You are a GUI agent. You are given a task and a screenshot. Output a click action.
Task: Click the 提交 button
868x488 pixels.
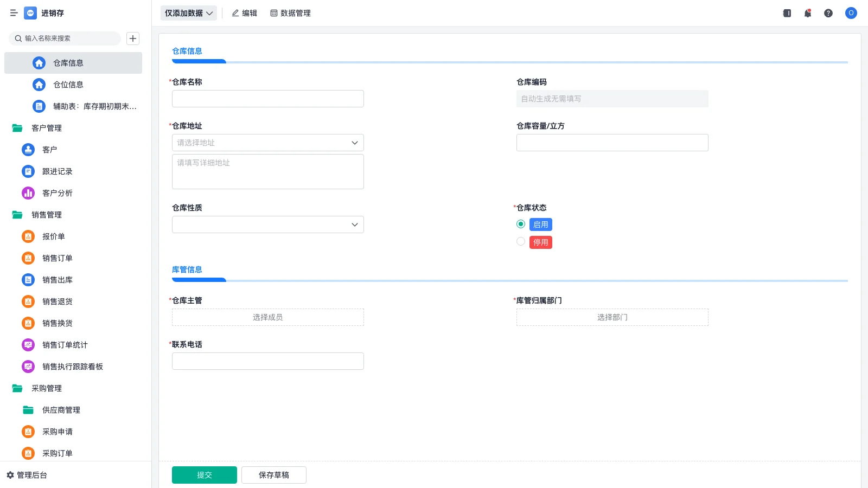pyautogui.click(x=205, y=475)
